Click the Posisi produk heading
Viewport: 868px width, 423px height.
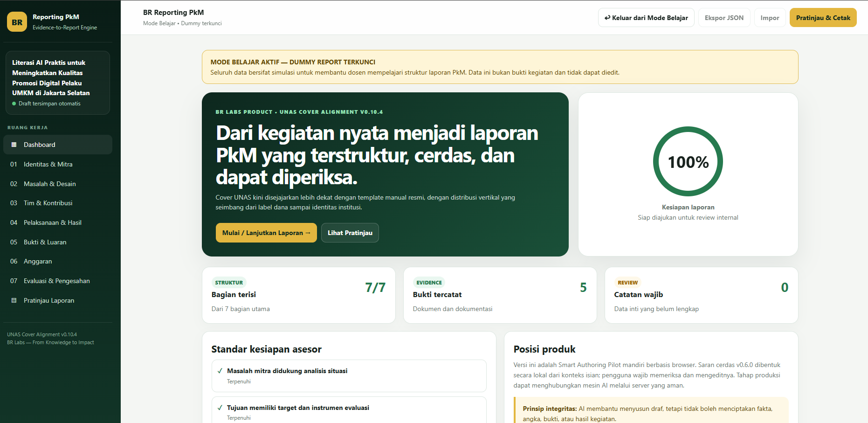point(544,349)
